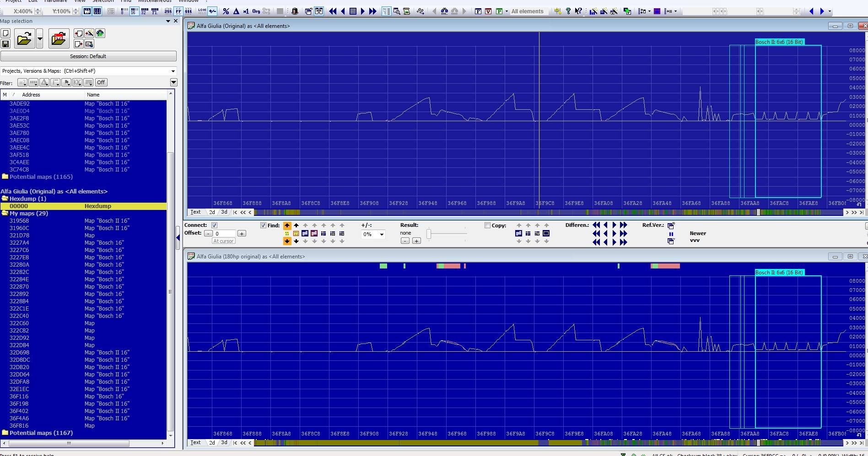This screenshot has width=868, height=456.
Task: Collapse the Hexdump (1) folder
Action: (5, 198)
